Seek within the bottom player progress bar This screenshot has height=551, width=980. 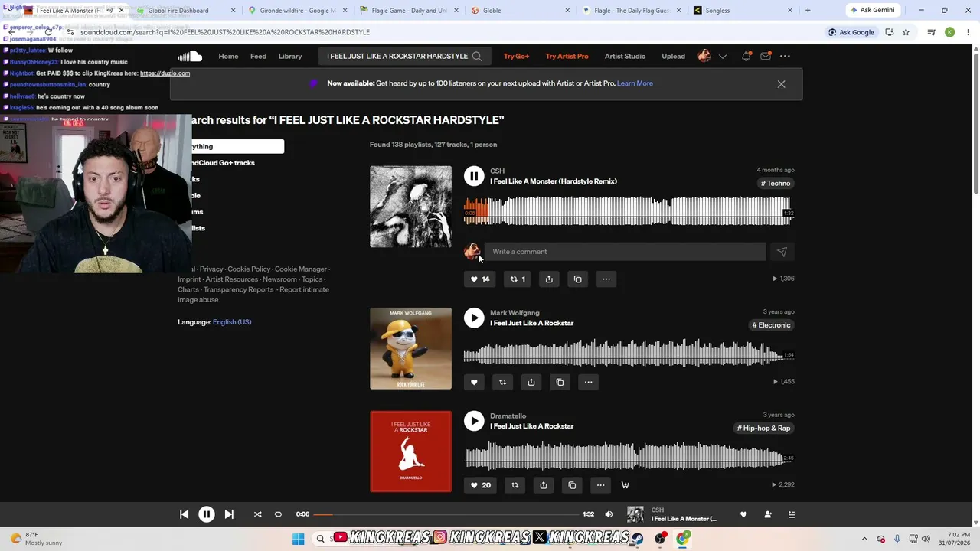[446, 514]
